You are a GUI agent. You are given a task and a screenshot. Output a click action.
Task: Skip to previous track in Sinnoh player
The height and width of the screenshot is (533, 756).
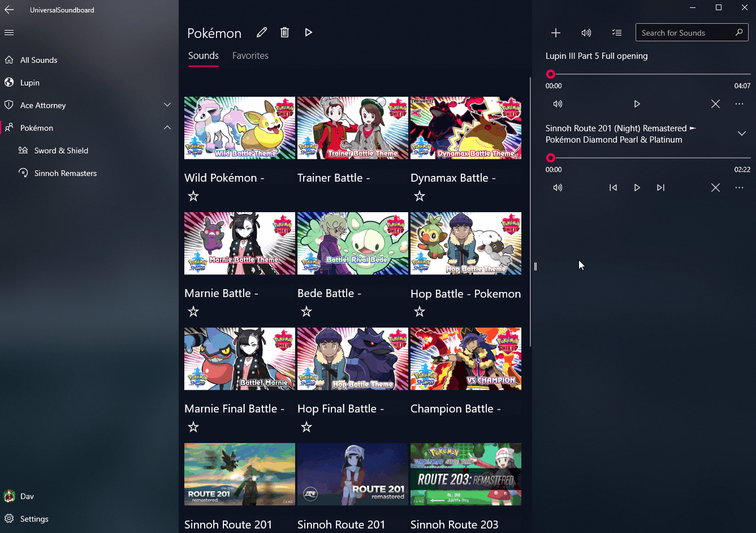point(613,188)
